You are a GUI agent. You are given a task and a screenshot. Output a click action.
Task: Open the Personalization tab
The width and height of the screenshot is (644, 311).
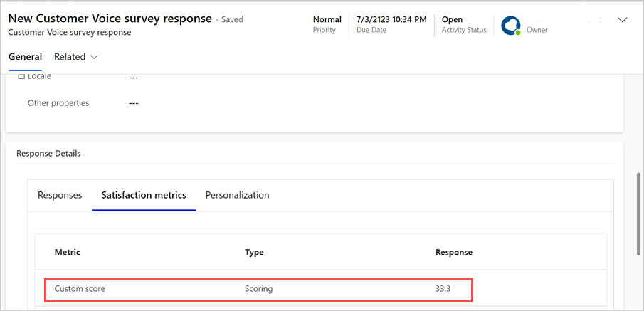tap(238, 195)
